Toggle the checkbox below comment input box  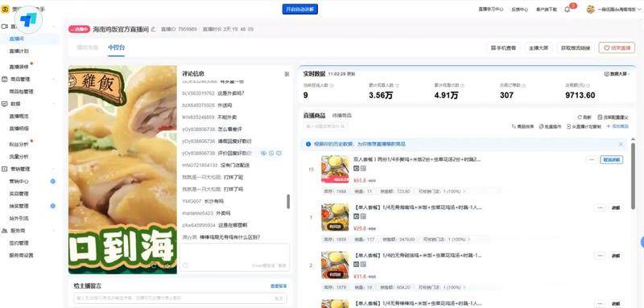coord(185,265)
